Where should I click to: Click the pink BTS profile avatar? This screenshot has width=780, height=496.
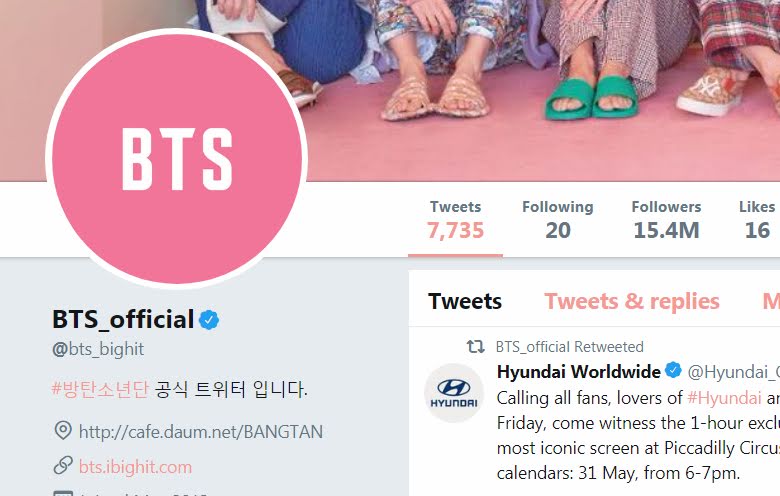click(177, 159)
